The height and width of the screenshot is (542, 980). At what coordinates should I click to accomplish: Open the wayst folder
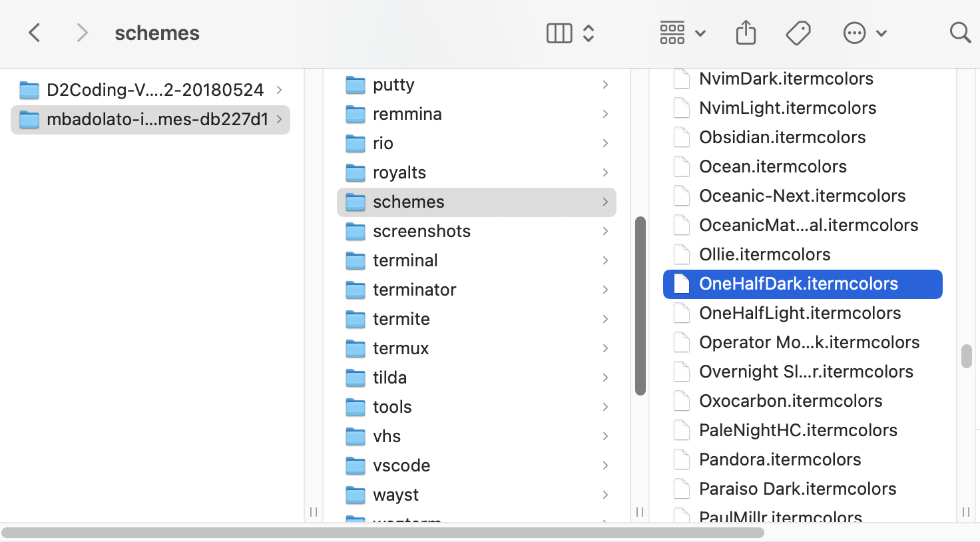(x=477, y=495)
